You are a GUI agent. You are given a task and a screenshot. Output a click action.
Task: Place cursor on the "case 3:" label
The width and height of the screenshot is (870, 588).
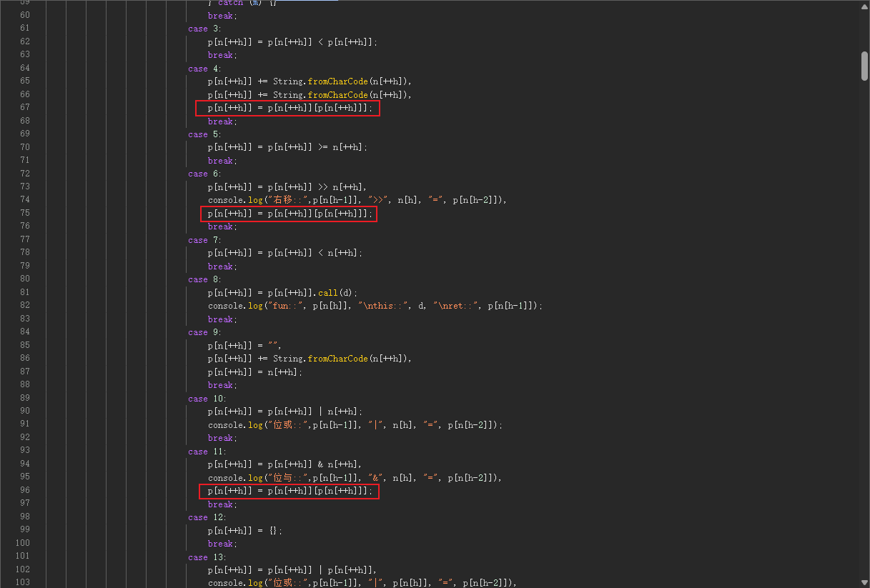(x=203, y=29)
